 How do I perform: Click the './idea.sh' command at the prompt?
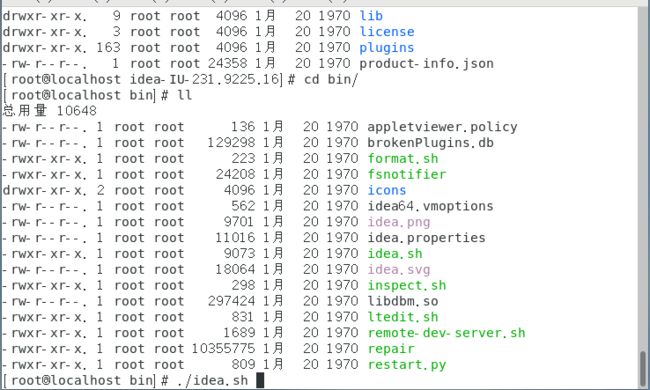point(212,380)
